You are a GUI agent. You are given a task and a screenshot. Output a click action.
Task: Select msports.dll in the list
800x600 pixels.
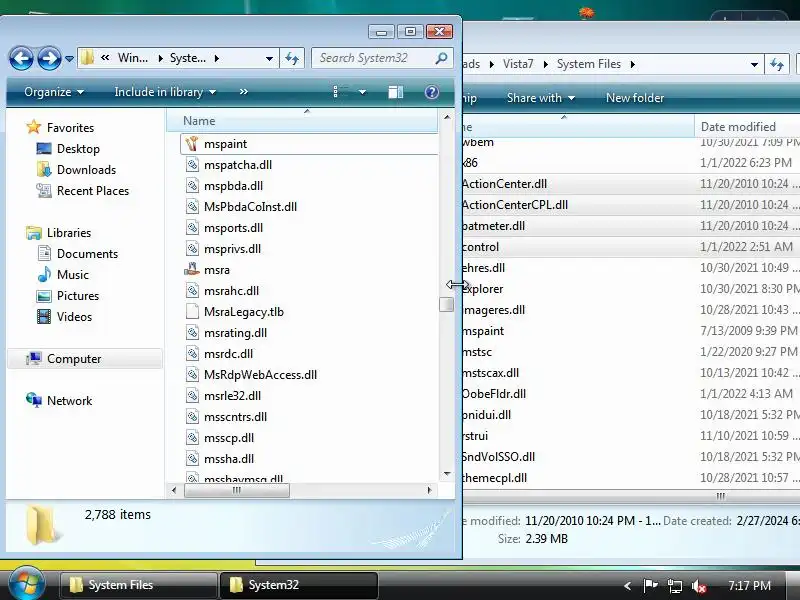[233, 228]
